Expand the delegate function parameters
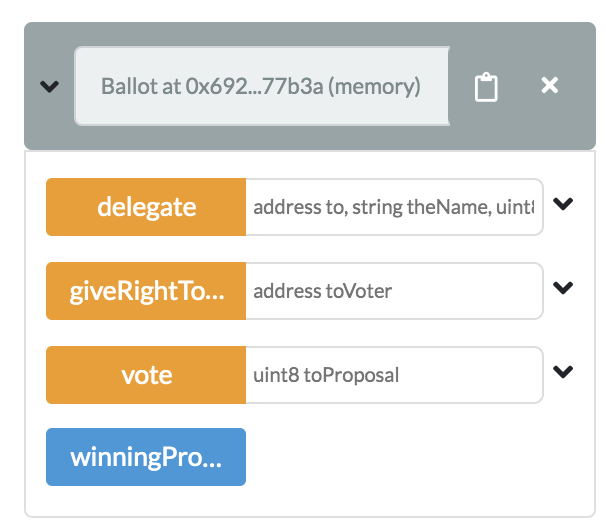616x528 pixels. 564,204
